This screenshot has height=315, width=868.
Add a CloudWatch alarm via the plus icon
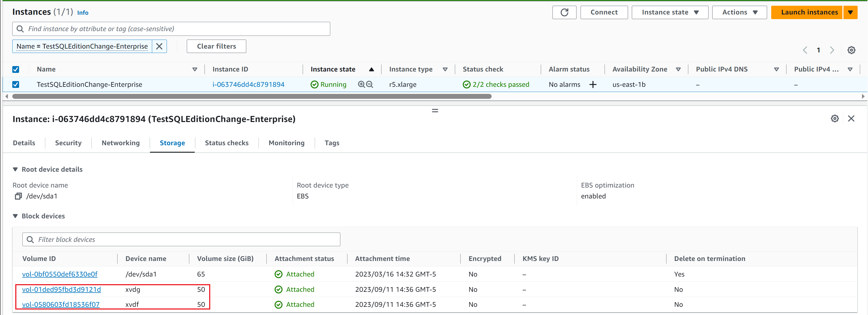point(593,84)
